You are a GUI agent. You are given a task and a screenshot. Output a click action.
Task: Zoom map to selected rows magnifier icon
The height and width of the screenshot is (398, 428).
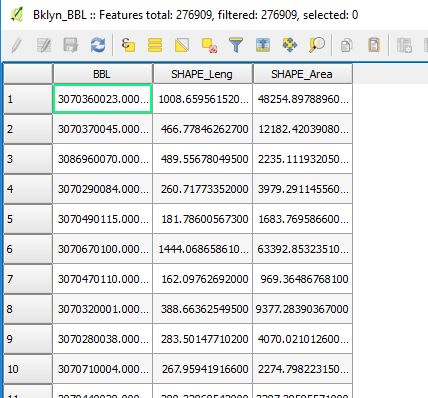click(317, 45)
